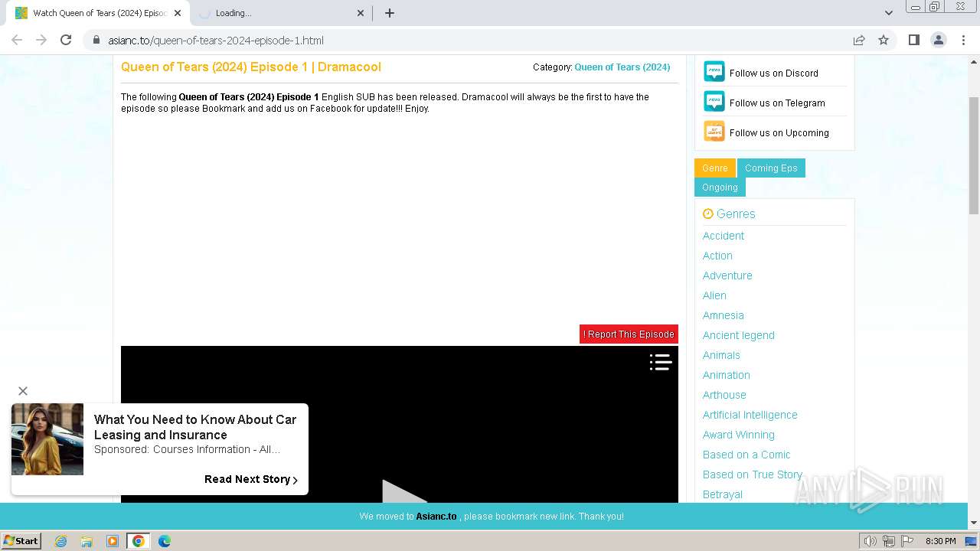Browse the Ancient legend genre
This screenshot has width=980, height=551.
click(738, 335)
